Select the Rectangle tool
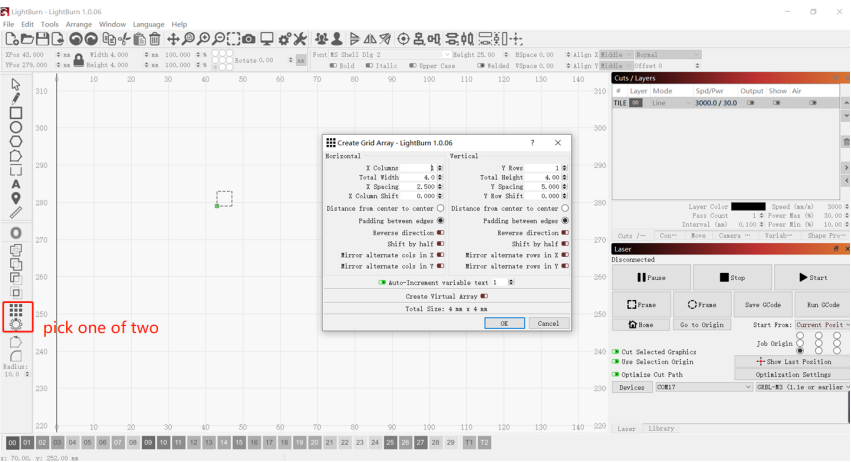The image size is (851, 462). 16,113
